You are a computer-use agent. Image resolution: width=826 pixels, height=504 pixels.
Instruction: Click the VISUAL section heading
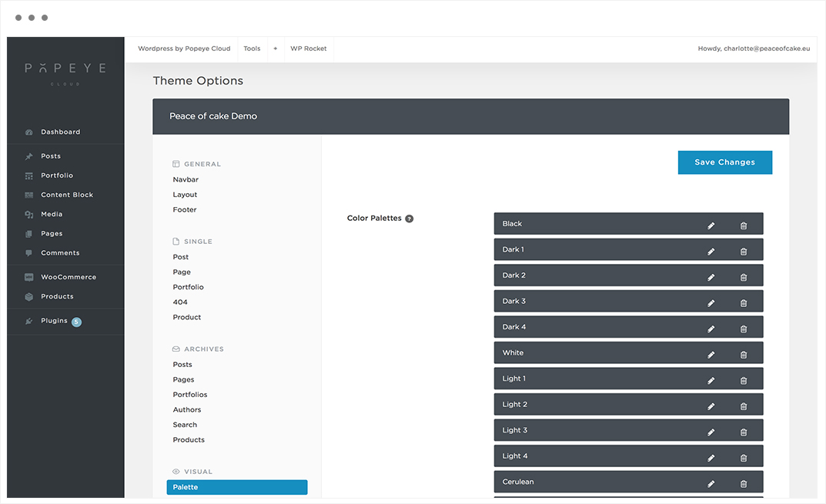(x=198, y=472)
